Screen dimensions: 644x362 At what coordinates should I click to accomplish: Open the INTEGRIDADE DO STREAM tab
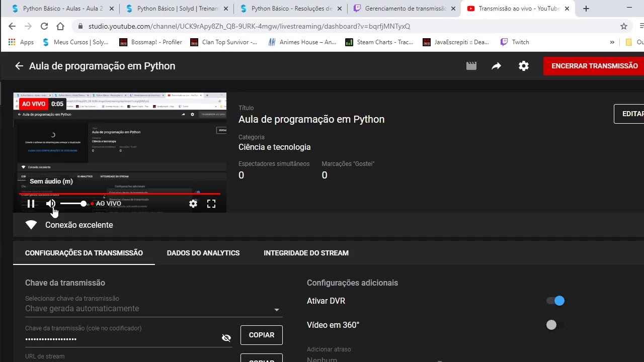pos(306,253)
